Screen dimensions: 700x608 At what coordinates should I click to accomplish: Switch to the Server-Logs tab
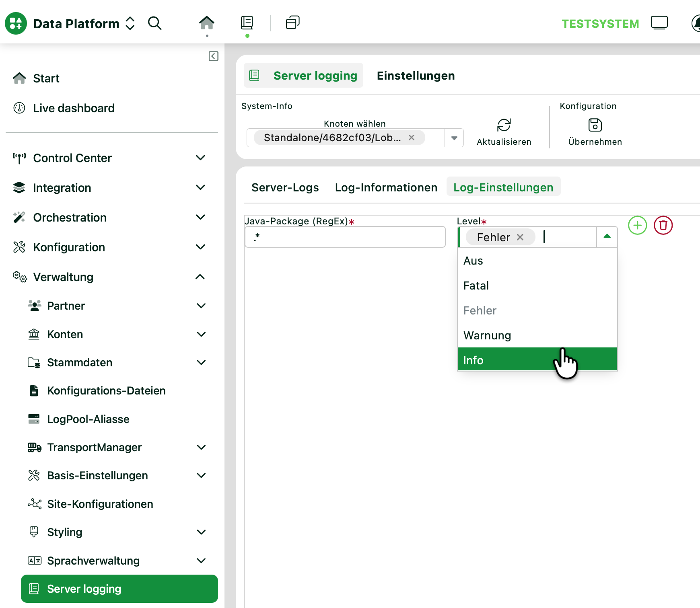[285, 187]
